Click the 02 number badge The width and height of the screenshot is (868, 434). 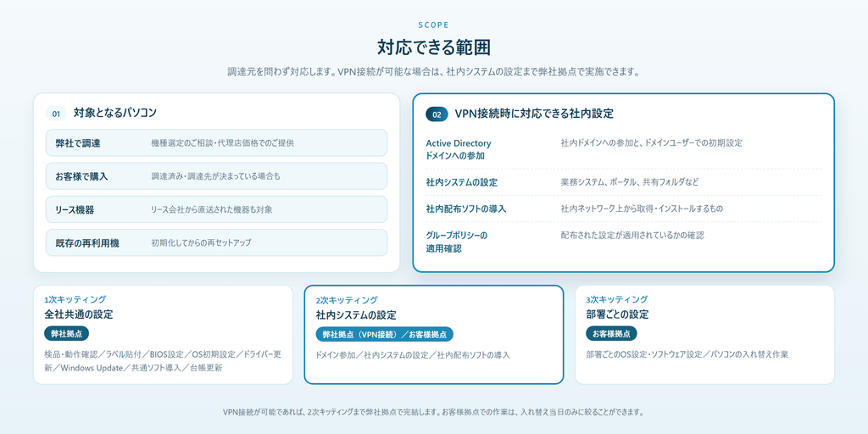click(x=437, y=114)
